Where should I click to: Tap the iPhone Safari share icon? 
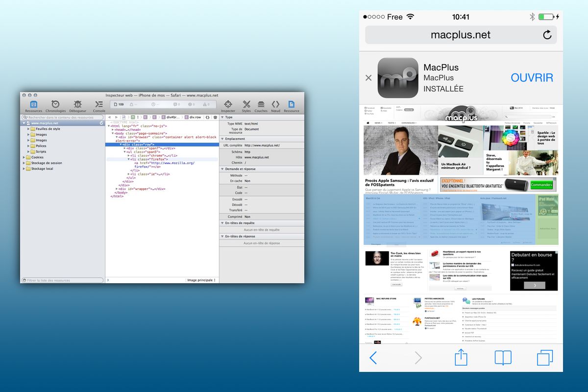(x=461, y=357)
